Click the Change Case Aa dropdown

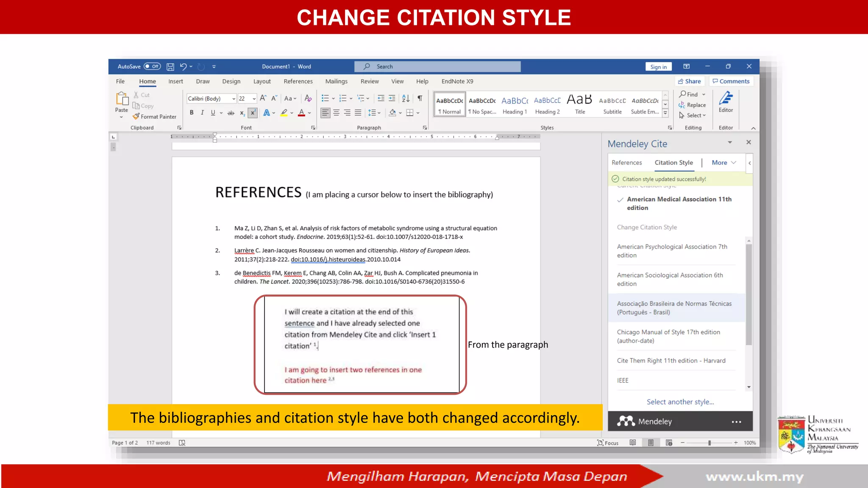tap(290, 98)
